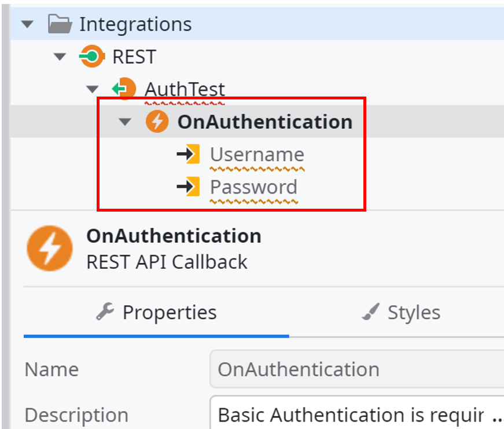Viewport: 504px width, 429px height.
Task: Click the AuthTest integration icon
Action: [x=124, y=88]
